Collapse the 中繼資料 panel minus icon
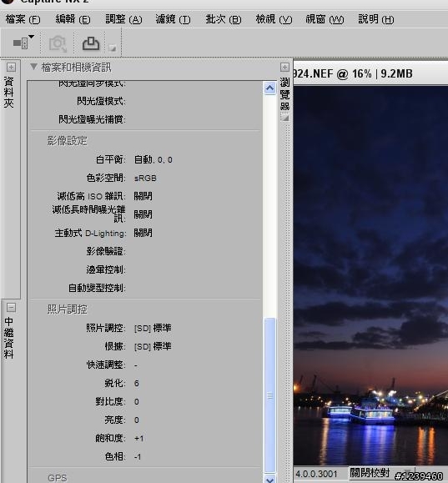 click(11, 307)
